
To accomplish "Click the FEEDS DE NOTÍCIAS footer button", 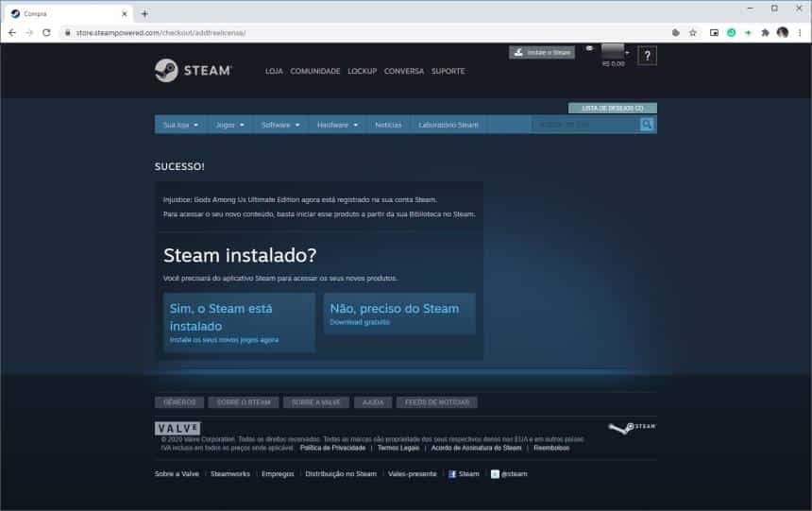I will pos(437,402).
